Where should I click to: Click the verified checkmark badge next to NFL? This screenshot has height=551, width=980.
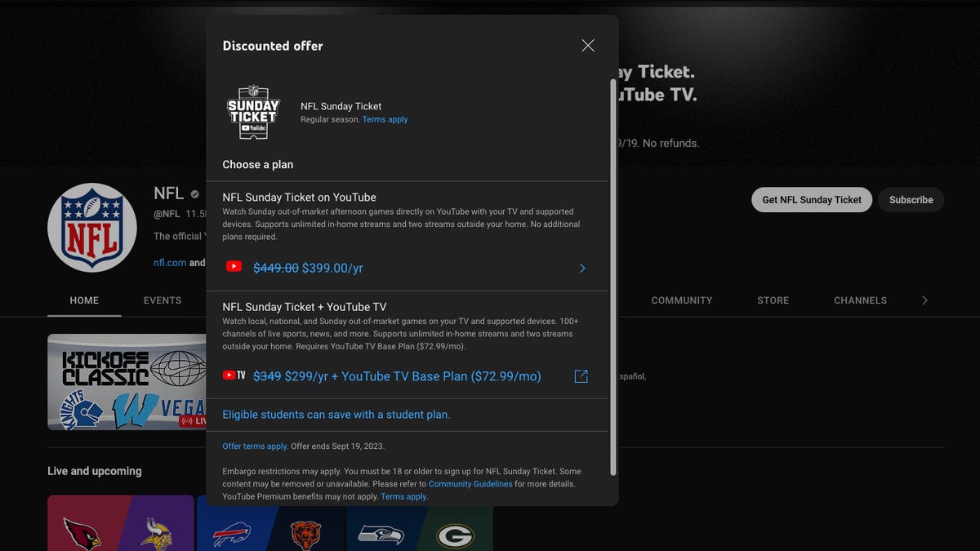(193, 193)
